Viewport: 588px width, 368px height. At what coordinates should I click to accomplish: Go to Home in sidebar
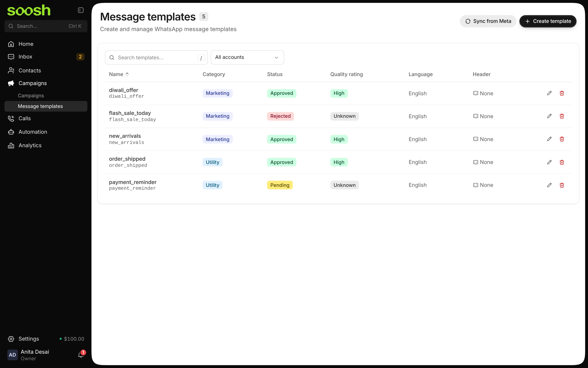pyautogui.click(x=46, y=44)
